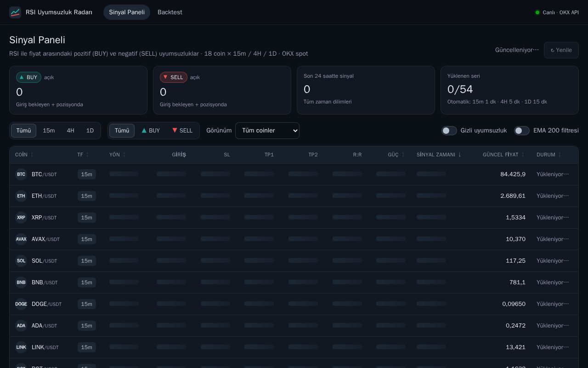Click the DOGE coin icon
This screenshot has height=368, width=588.
pos(21,304)
